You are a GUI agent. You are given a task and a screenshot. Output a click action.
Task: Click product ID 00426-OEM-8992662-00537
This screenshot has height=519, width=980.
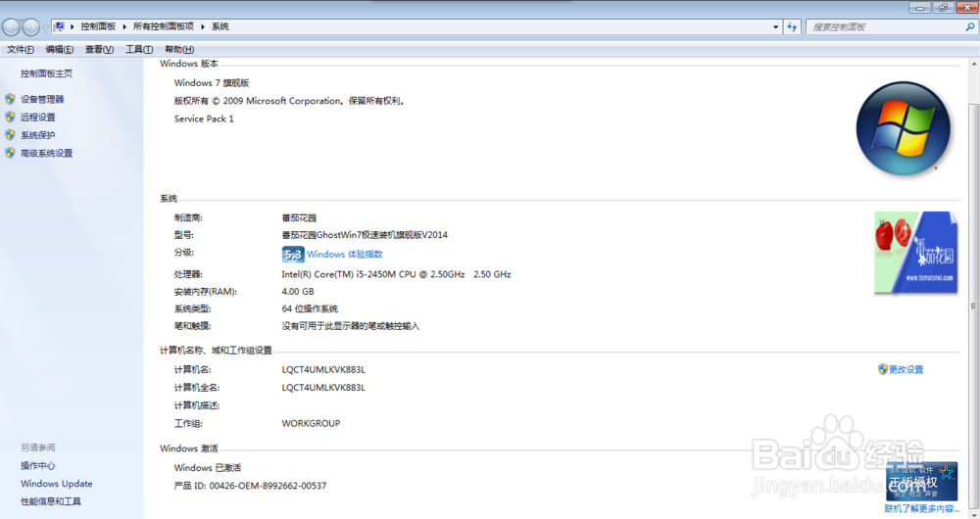tap(250, 486)
